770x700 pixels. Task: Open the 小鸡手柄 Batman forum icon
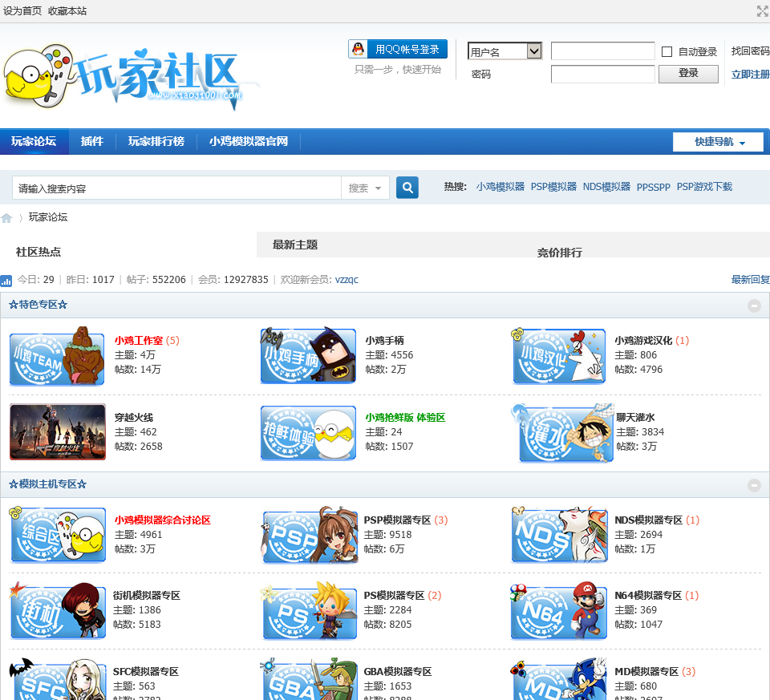[x=308, y=356]
